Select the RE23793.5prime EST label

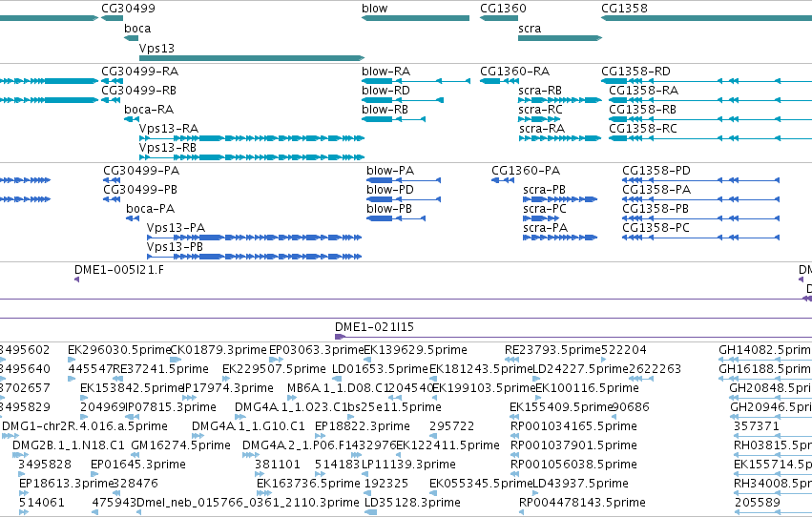pos(552,350)
